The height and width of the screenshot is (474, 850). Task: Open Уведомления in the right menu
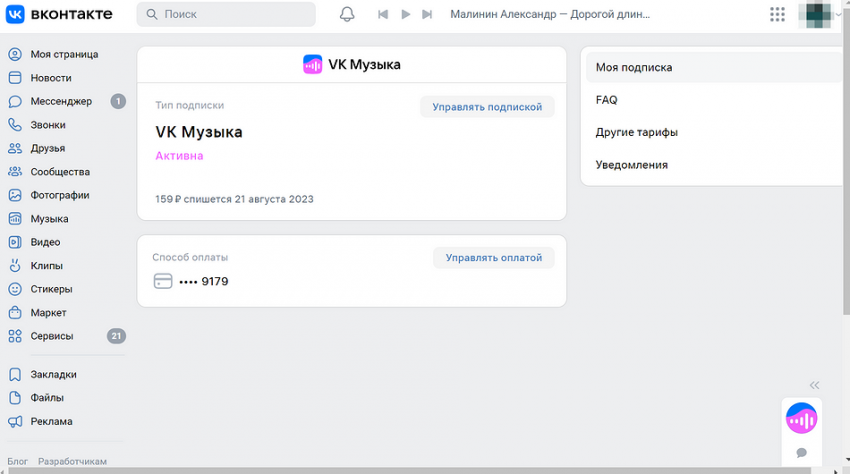pyautogui.click(x=631, y=165)
